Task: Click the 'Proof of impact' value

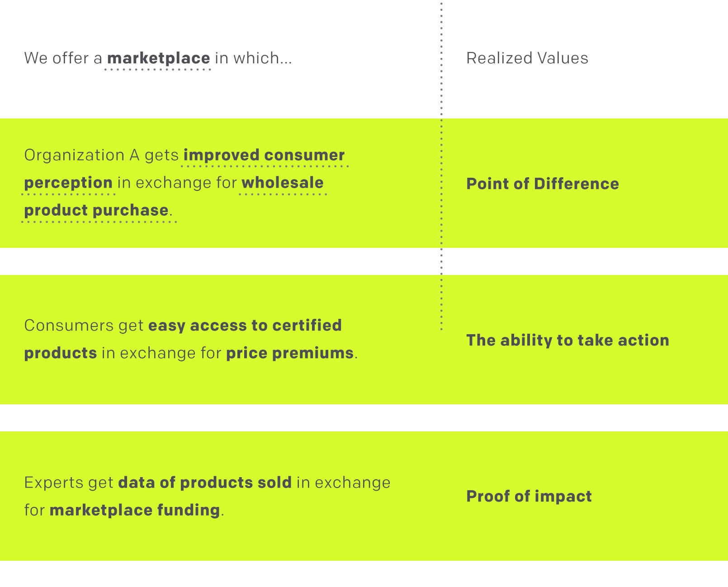Action: [529, 496]
